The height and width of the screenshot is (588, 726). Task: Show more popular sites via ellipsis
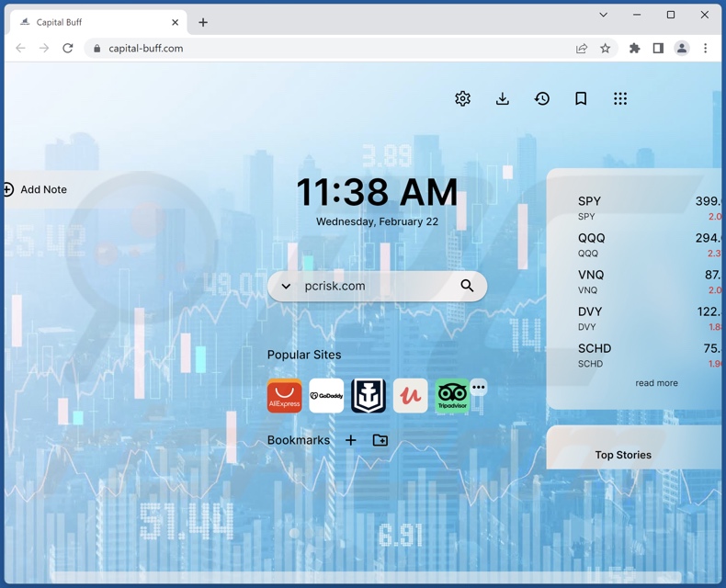tap(478, 387)
